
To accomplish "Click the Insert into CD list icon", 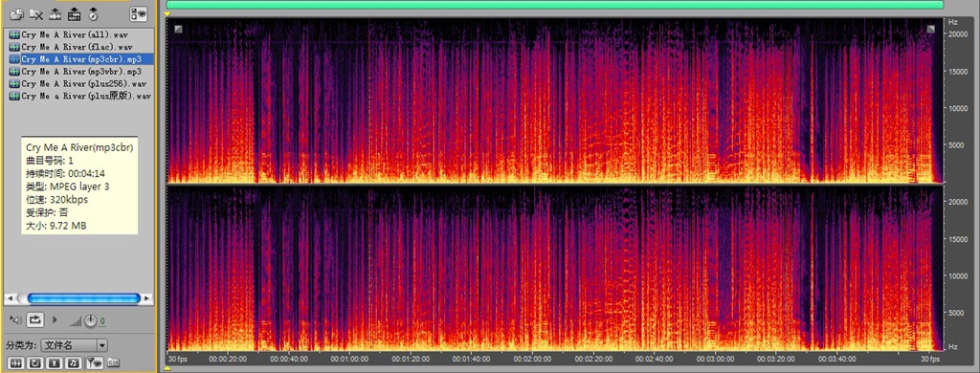I will point(93,13).
